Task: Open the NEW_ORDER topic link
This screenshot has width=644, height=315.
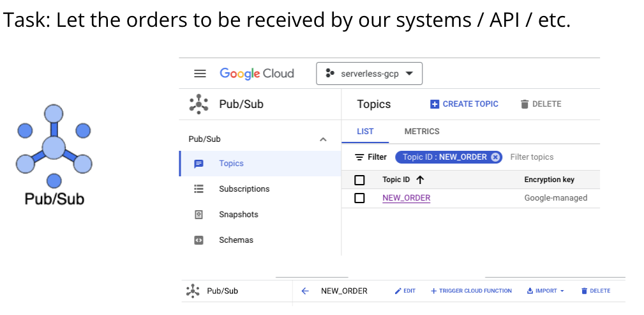Action: point(406,198)
